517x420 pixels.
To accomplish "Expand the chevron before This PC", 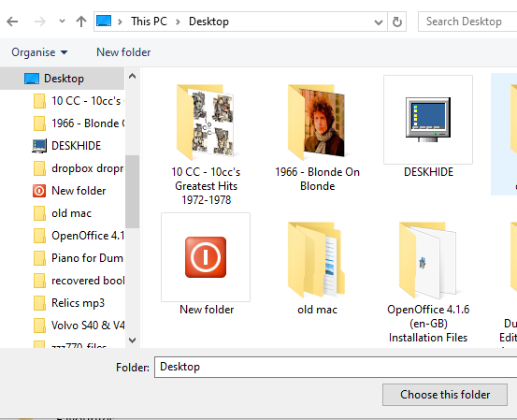I will click(x=120, y=22).
